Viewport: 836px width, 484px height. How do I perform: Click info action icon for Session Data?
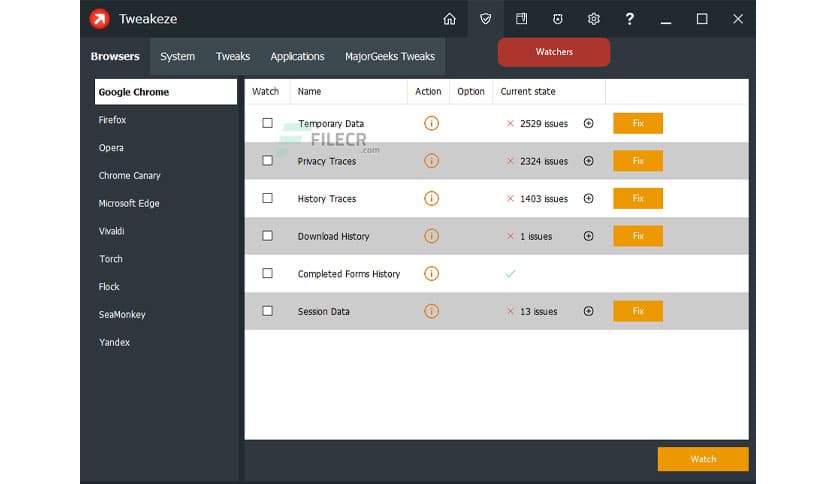(431, 311)
